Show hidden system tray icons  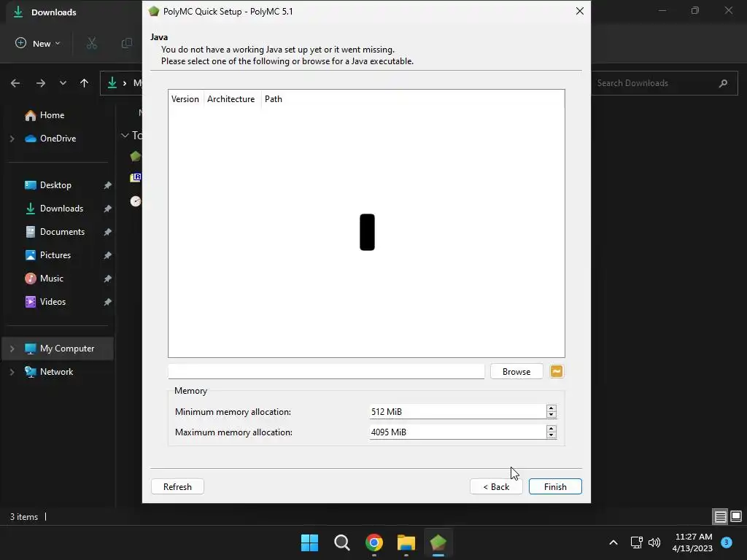pos(614,542)
